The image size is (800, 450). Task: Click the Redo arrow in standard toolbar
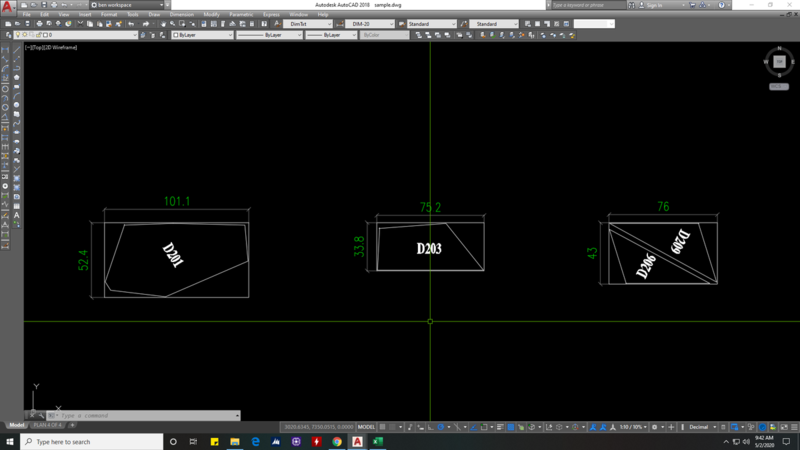(x=146, y=24)
